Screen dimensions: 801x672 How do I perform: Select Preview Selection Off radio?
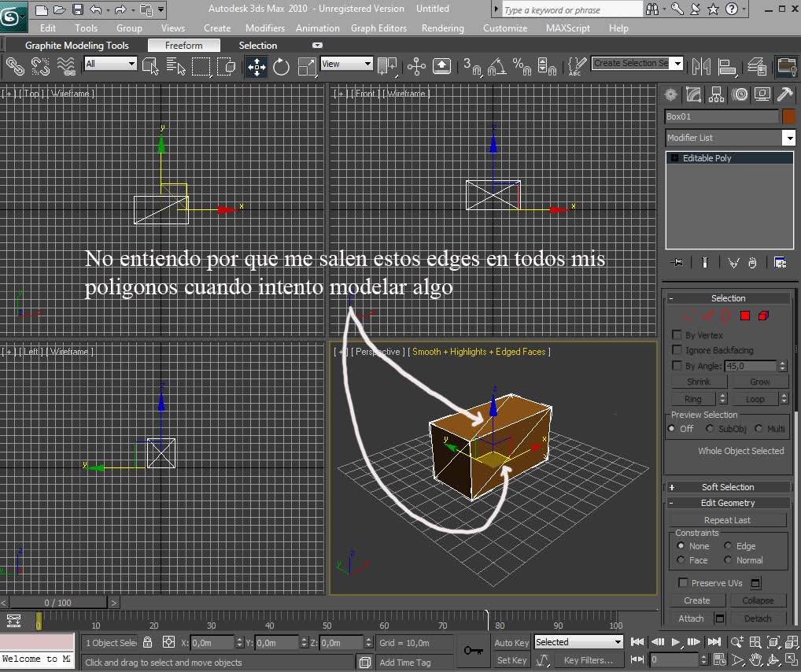click(x=671, y=428)
